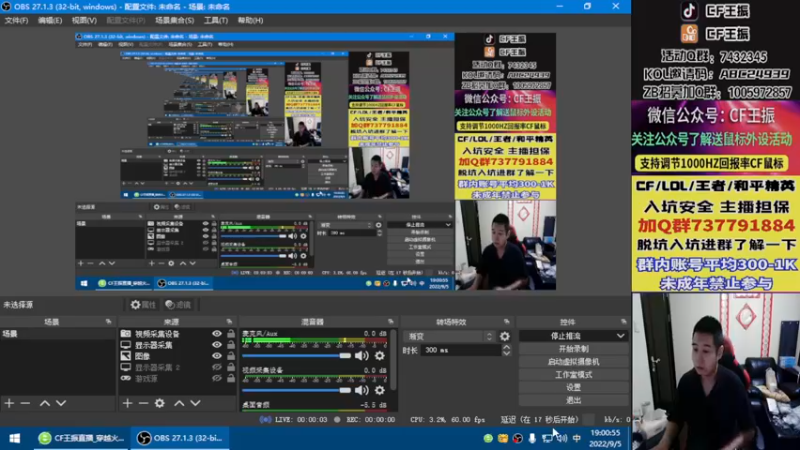The image size is (800, 450).
Task: Click the audio mixer vertical scrollbar
Action: coord(393,360)
